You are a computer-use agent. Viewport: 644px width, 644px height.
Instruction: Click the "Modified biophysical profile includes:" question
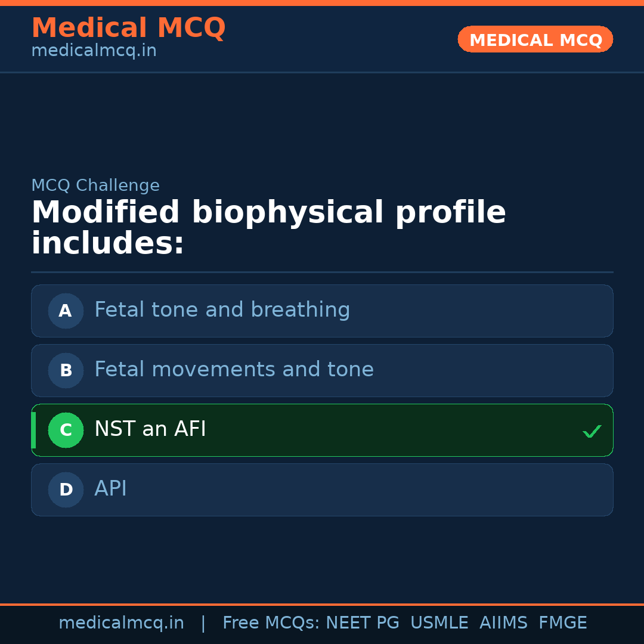[x=268, y=228]
